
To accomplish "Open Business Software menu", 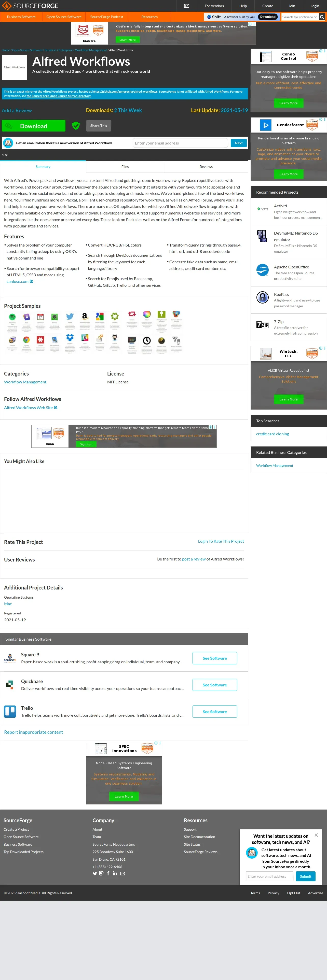I will tap(21, 17).
